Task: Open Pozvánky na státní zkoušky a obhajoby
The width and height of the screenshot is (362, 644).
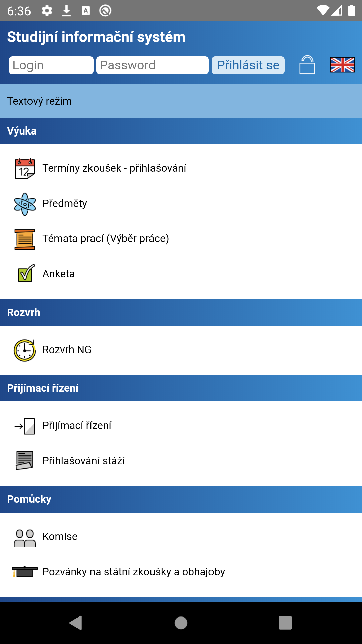Action: click(x=133, y=572)
